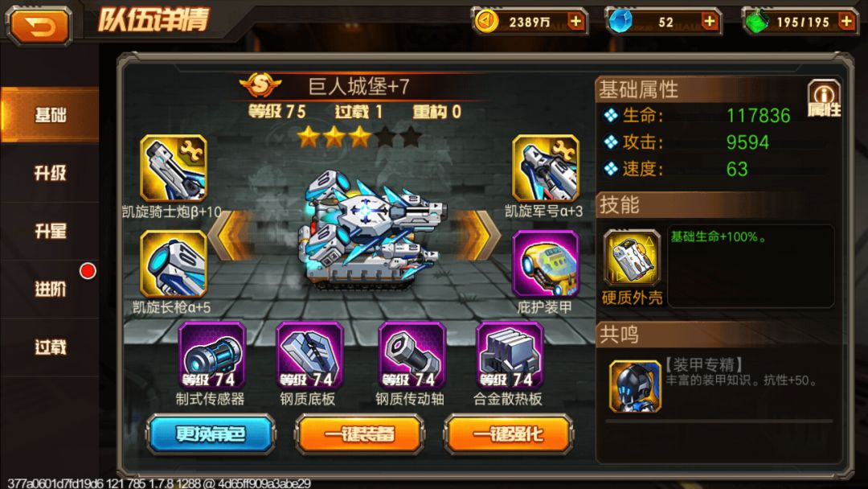868x489 pixels.
Task: Open 凯旋骑士炮β+10 weapon slot icon
Action: click(x=174, y=168)
